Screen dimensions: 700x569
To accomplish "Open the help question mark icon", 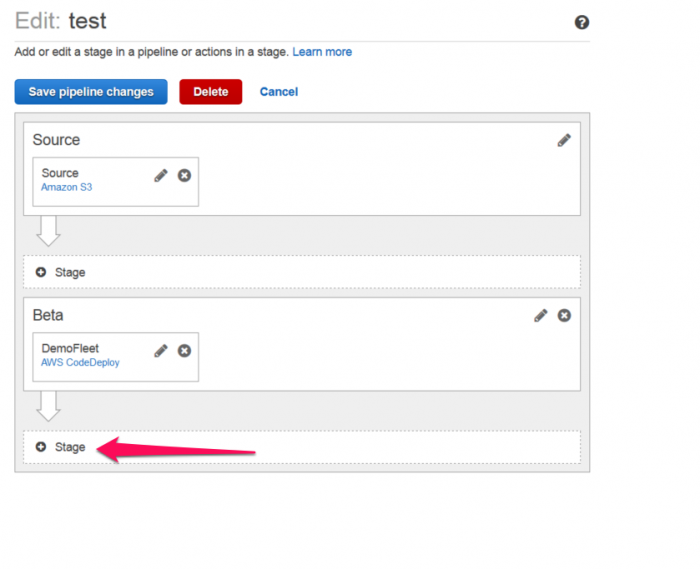I will tap(582, 22).
